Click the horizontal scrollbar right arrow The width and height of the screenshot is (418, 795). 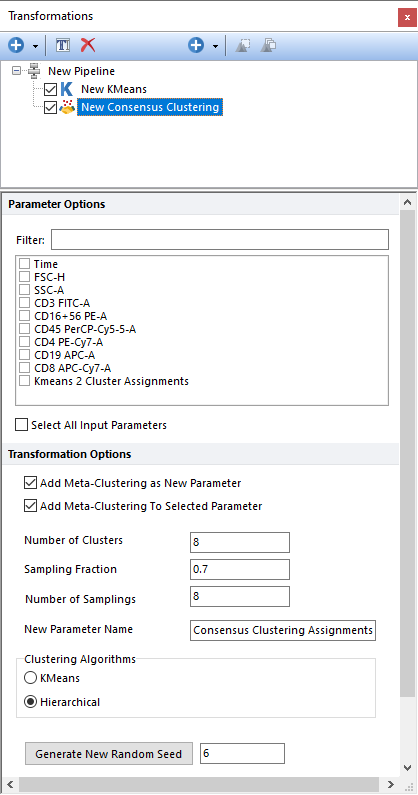(x=391, y=784)
